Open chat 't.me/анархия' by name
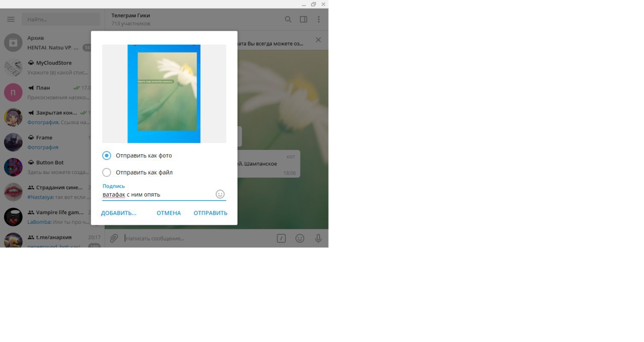The width and height of the screenshot is (644, 342). (x=54, y=237)
